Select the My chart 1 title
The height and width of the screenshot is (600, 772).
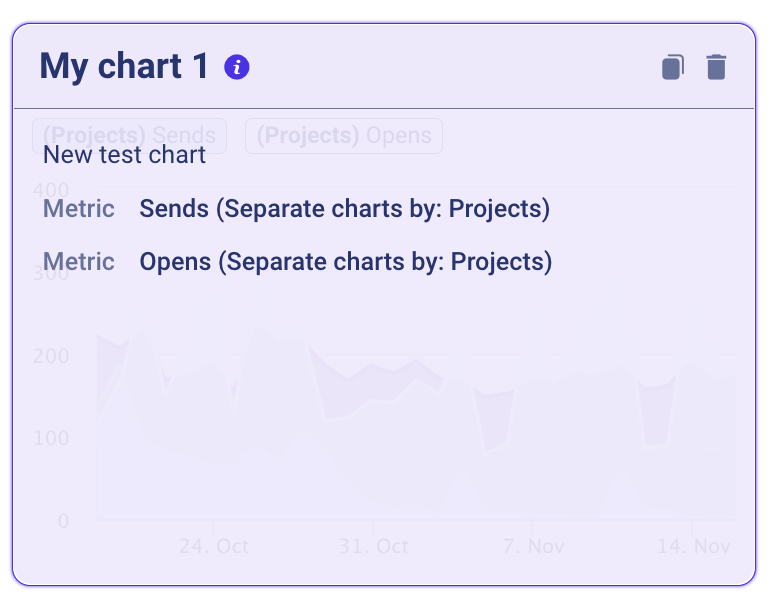[x=124, y=66]
